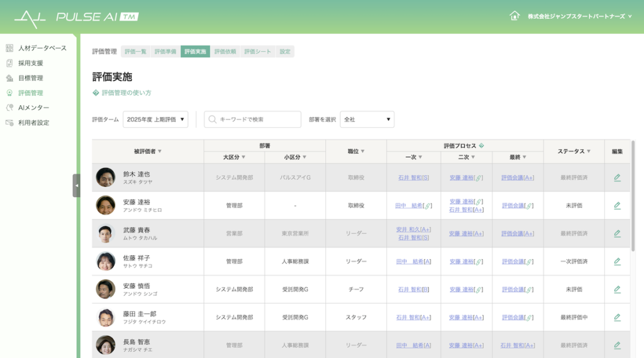Sort by ステータス column header
The width and height of the screenshot is (644, 358).
[574, 151]
